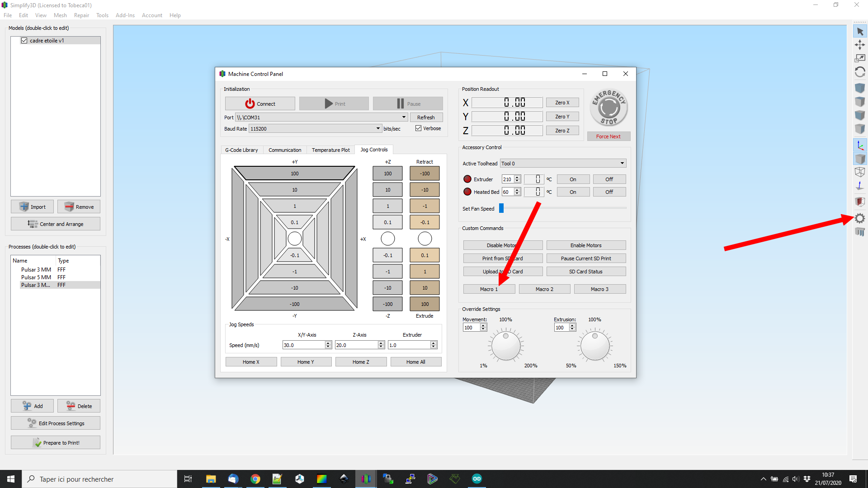Expand the COM31 port dropdown
This screenshot has width=868, height=488.
(404, 117)
